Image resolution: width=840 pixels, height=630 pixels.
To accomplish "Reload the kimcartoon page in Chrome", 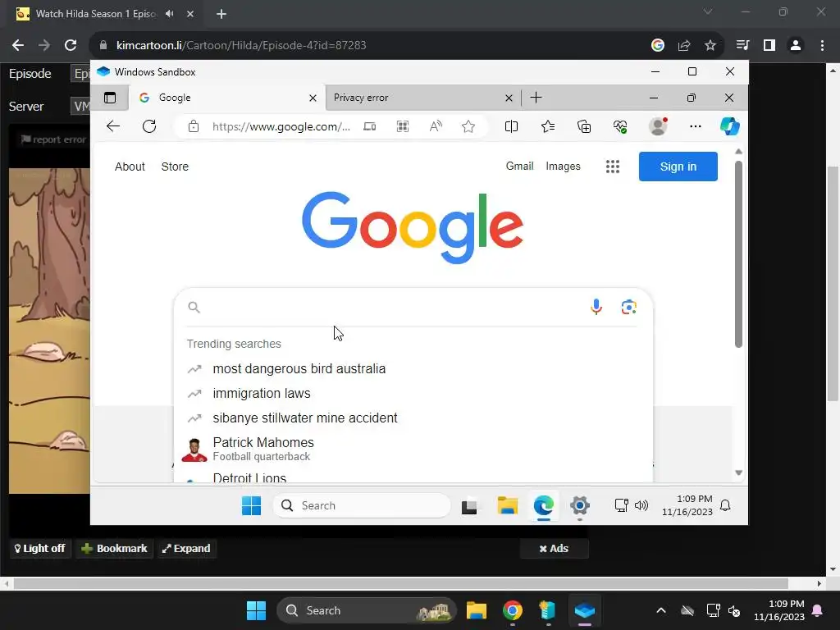I will pos(71,46).
